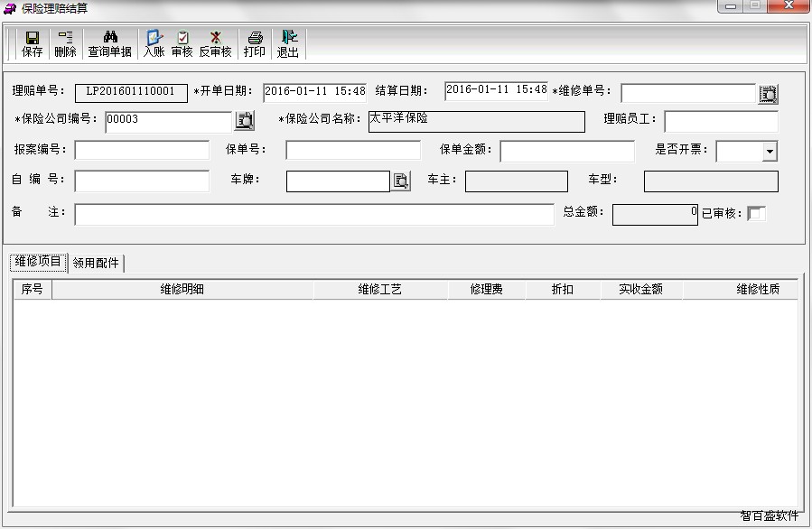
Task: Focus the 车牌 input field
Action: [338, 181]
